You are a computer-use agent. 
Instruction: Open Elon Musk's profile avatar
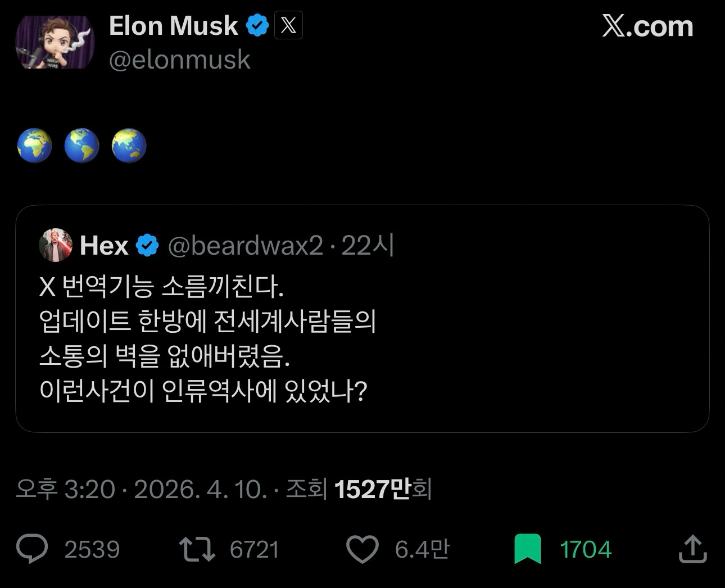click(x=55, y=42)
